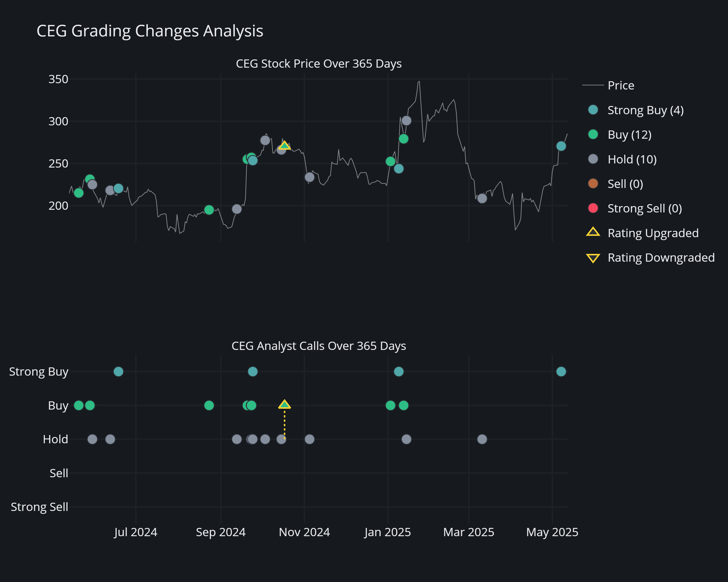Click Buy marker near 200 before Sep 2024
The image size is (728, 582).
click(x=209, y=210)
